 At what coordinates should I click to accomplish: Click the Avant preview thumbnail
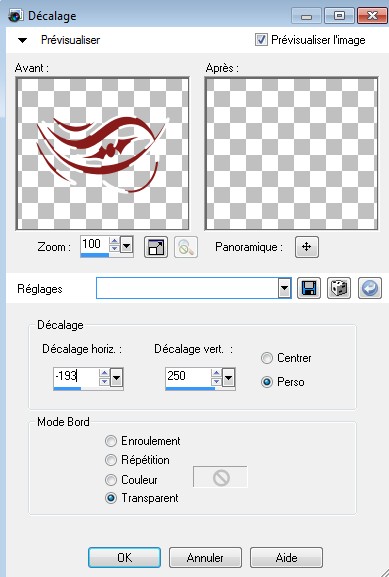click(102, 153)
